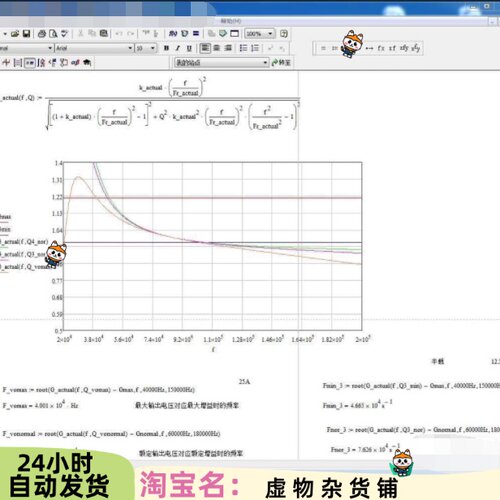This screenshot has height=500, width=500.
Task: Open the Insert Function f(x) dialog
Action: [173, 34]
